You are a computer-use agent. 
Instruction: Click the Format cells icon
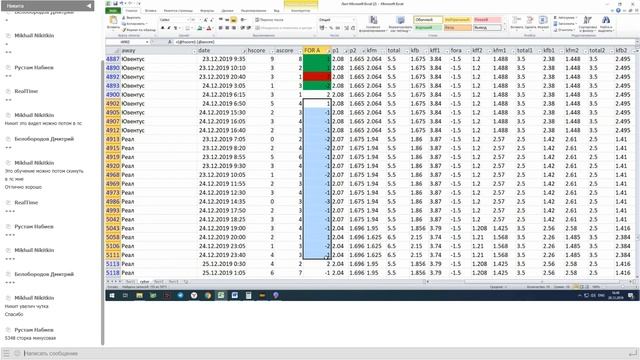coord(543,20)
